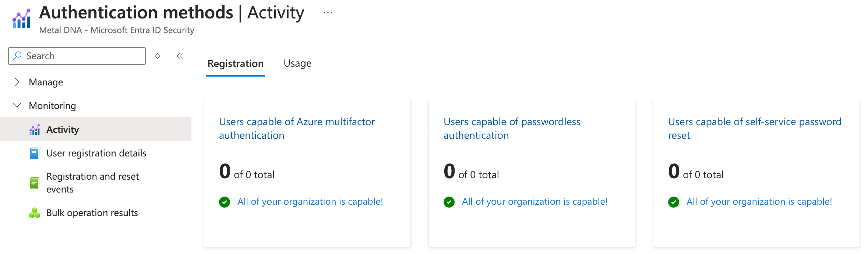Open Users capable of passwordless authentication link

click(512, 128)
